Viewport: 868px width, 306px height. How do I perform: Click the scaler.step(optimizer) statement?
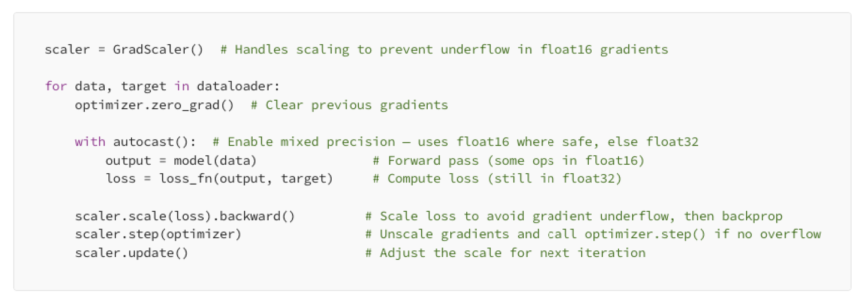tap(158, 234)
